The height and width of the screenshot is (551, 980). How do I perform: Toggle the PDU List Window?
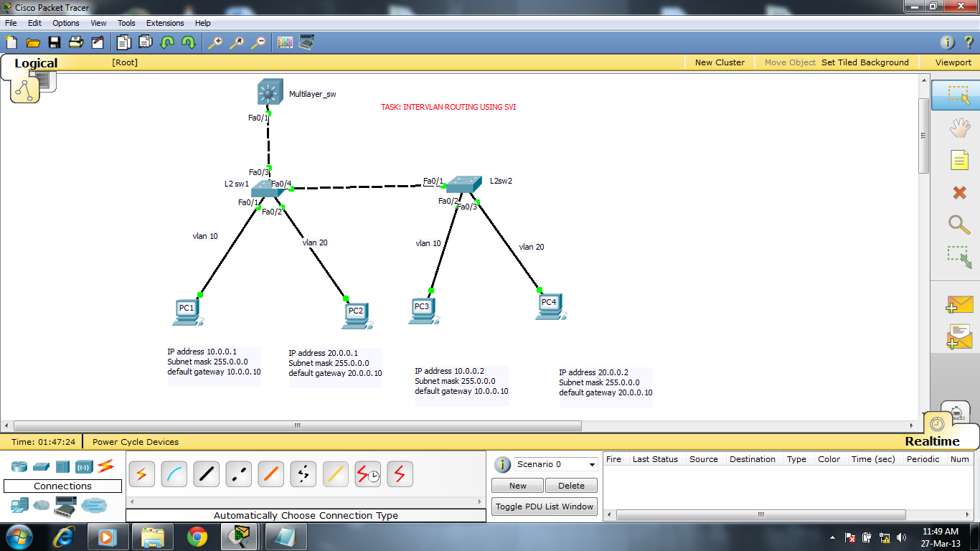pyautogui.click(x=544, y=506)
